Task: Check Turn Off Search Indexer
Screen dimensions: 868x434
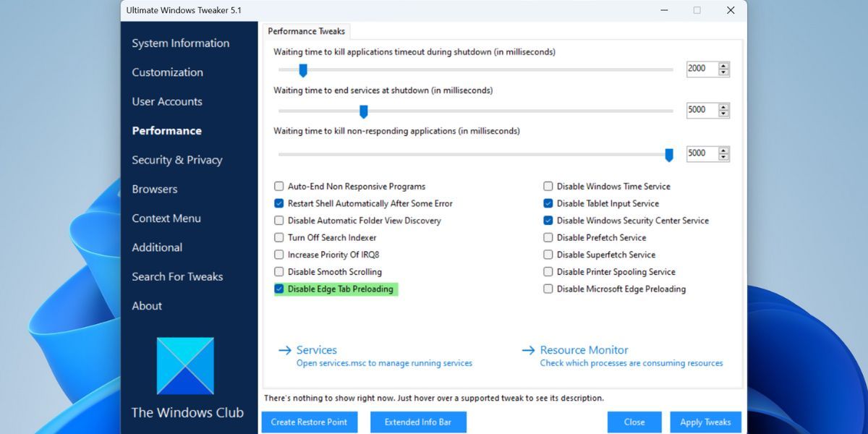Action: (x=278, y=237)
